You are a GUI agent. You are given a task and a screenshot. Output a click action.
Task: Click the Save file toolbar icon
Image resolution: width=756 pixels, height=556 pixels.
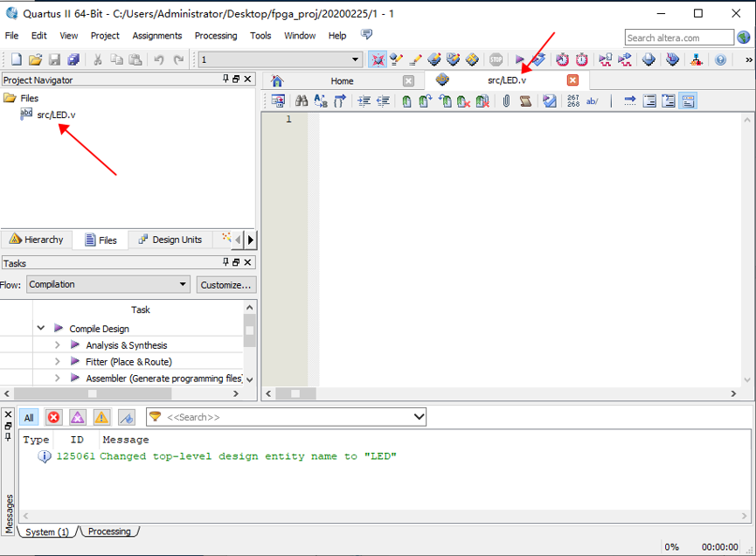(x=54, y=59)
